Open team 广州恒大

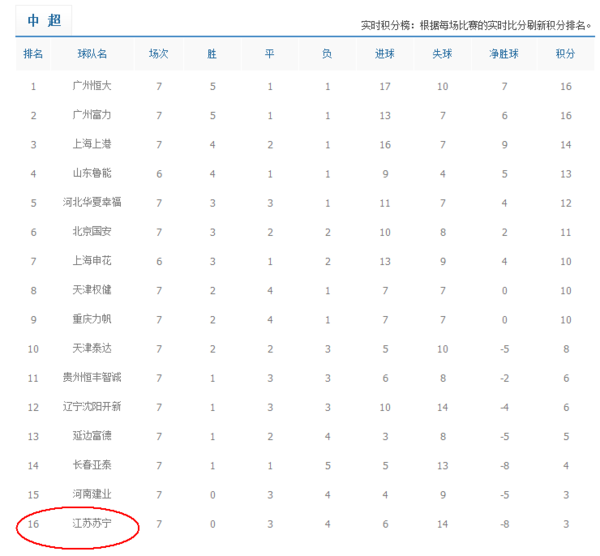(92, 86)
